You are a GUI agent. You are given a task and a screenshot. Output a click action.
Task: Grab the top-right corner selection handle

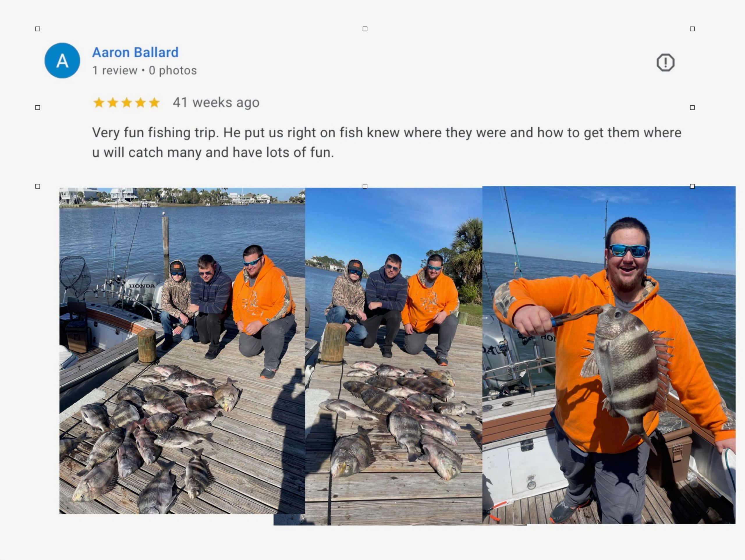pos(692,29)
